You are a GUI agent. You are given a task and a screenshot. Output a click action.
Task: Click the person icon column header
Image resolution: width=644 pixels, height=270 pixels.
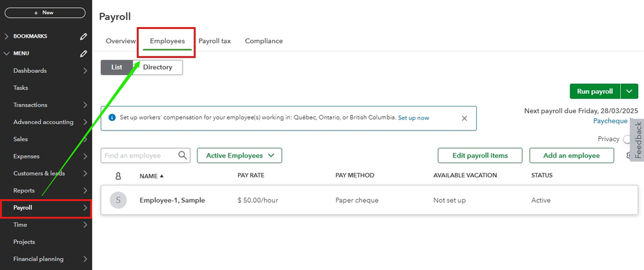118,176
